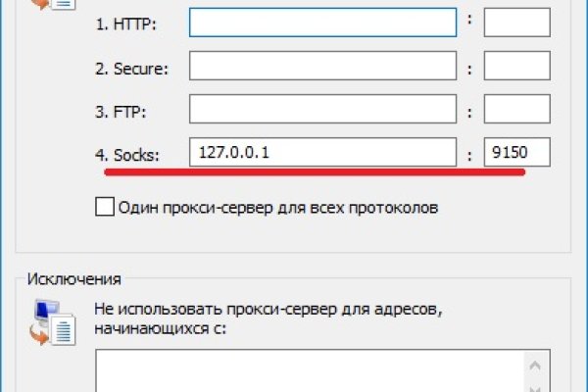Enable one proxy server for all protocols checkbox

[104, 207]
